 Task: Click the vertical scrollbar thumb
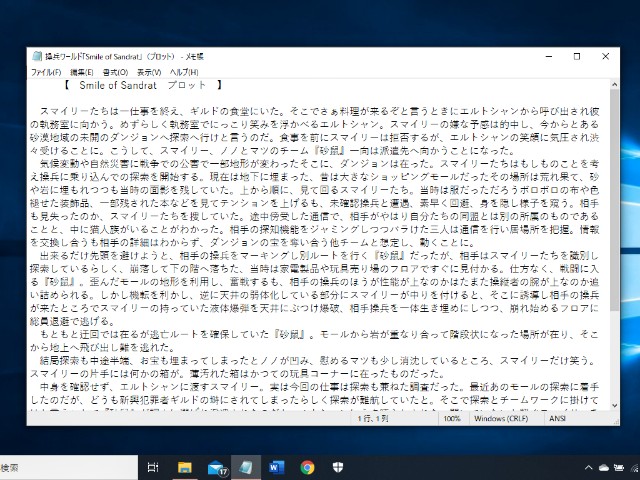tap(614, 200)
